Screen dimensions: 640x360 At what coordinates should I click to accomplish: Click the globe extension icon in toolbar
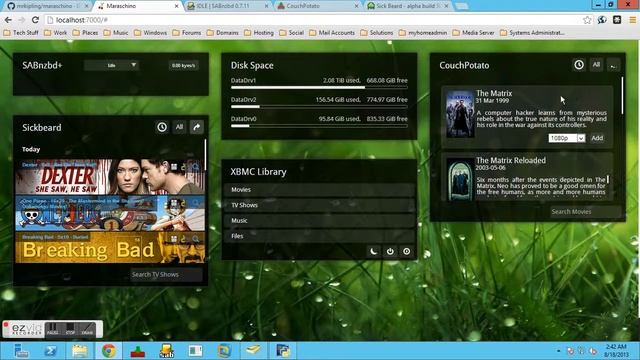[602, 20]
